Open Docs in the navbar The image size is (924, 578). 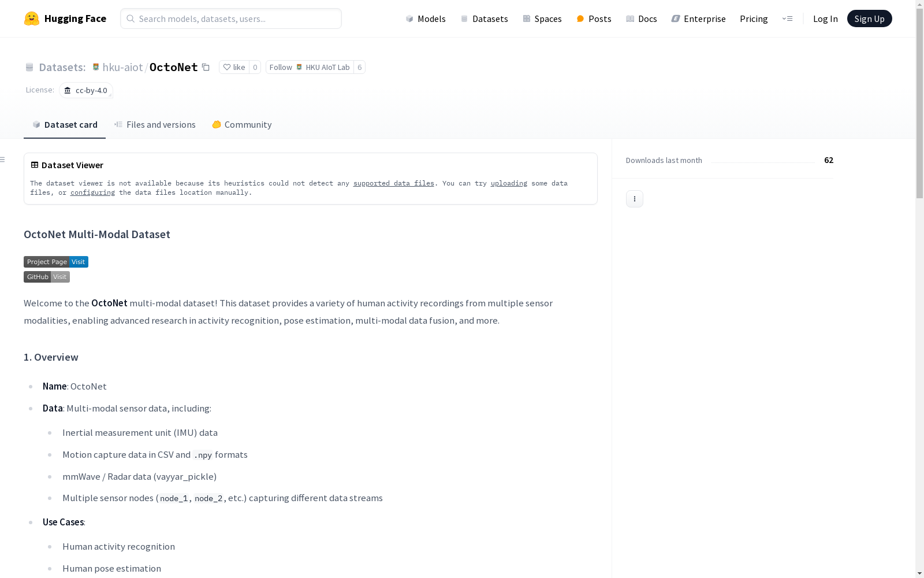(x=642, y=18)
